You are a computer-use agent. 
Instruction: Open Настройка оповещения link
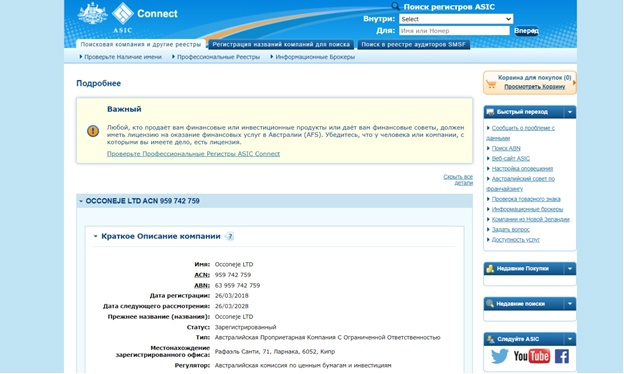coord(522,169)
